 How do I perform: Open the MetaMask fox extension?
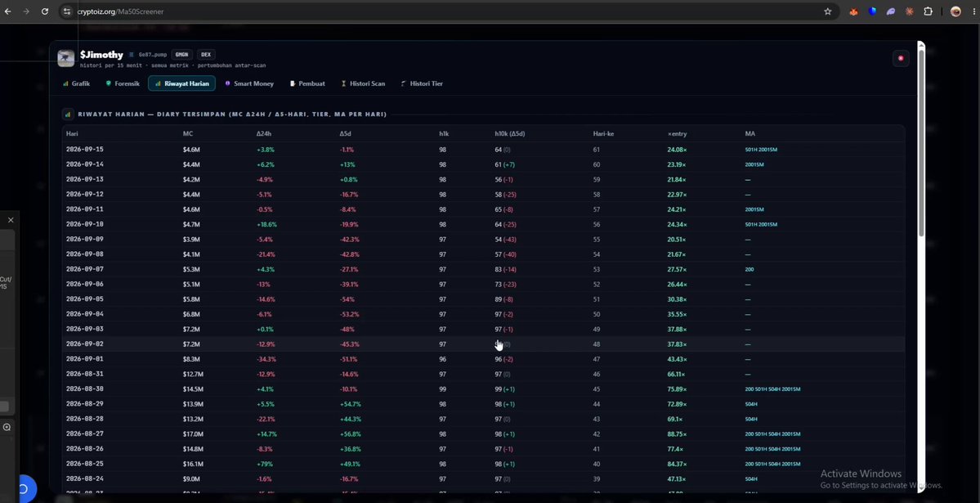tap(854, 11)
